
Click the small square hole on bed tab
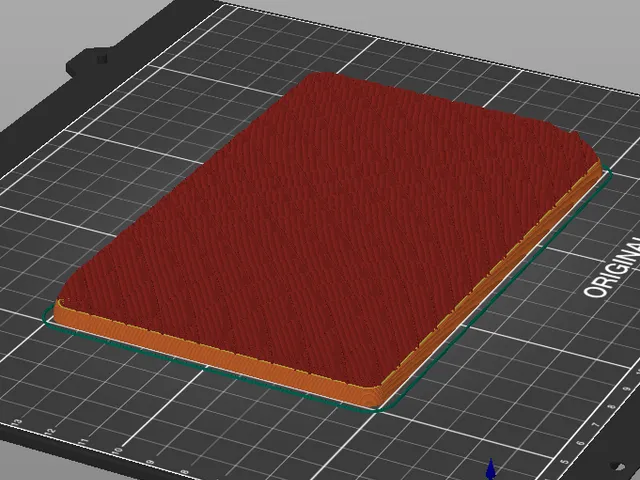click(x=102, y=59)
